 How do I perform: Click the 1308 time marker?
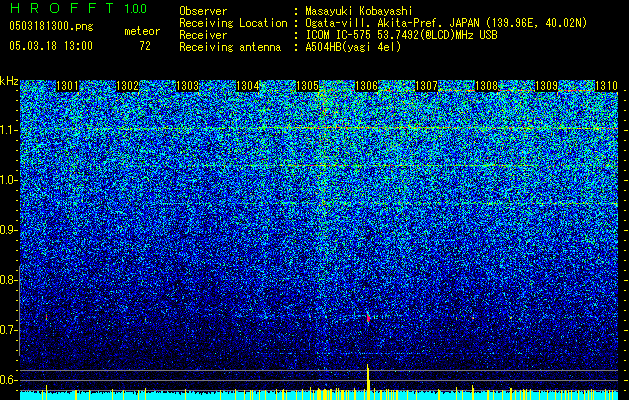click(x=486, y=86)
